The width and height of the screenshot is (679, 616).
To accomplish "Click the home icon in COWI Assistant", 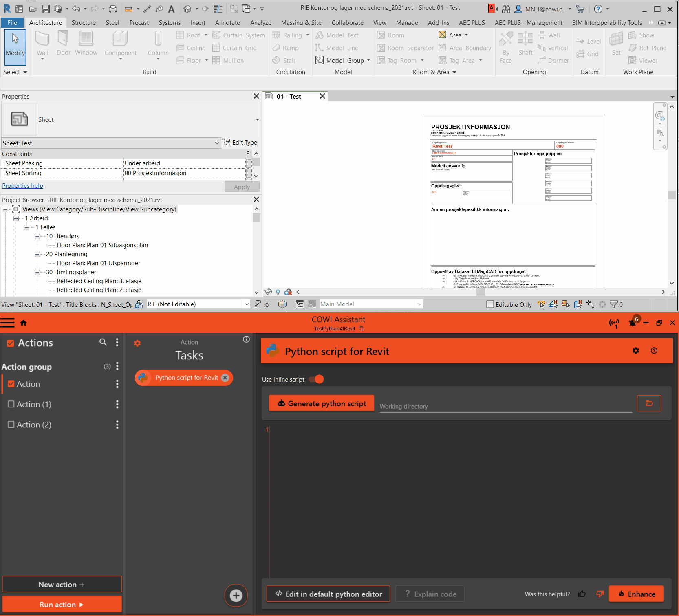I will tap(23, 323).
